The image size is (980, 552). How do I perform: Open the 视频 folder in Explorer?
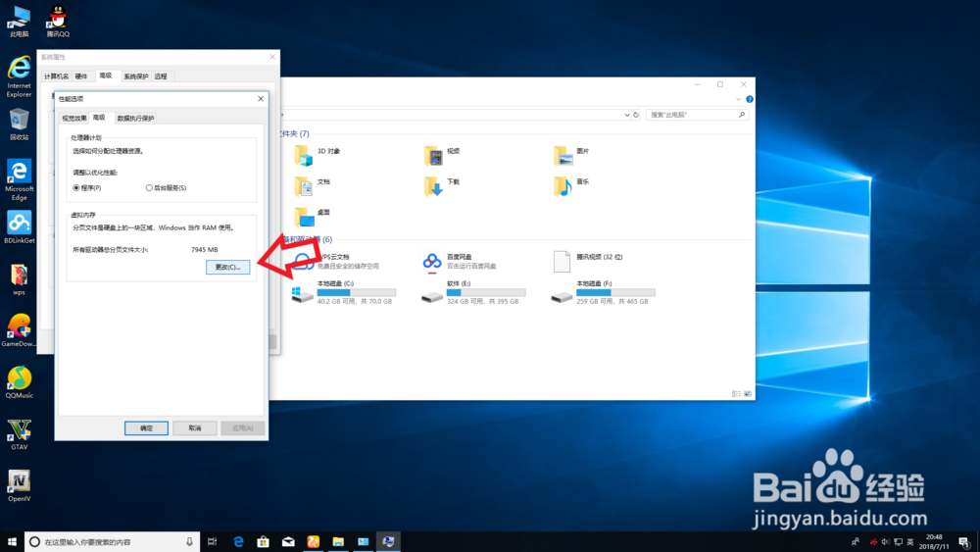tap(443, 155)
